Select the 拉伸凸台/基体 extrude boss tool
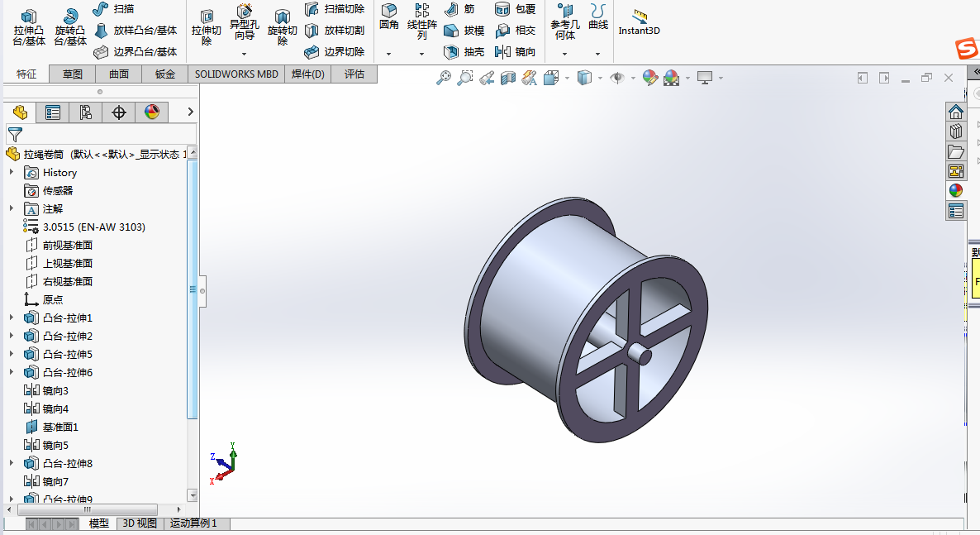This screenshot has height=535, width=980. [29, 27]
